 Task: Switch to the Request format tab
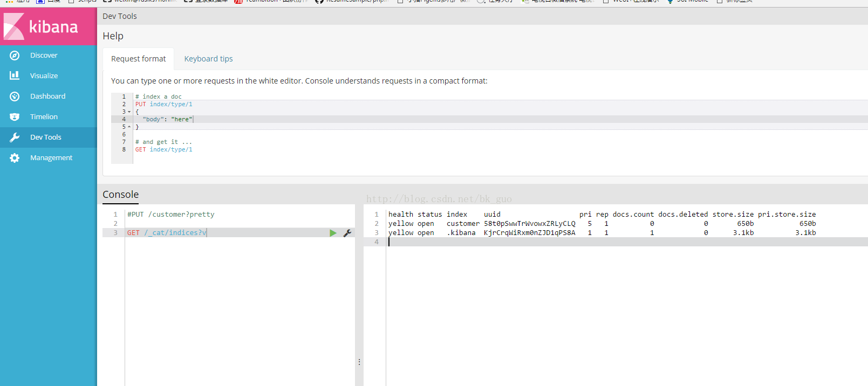click(139, 59)
